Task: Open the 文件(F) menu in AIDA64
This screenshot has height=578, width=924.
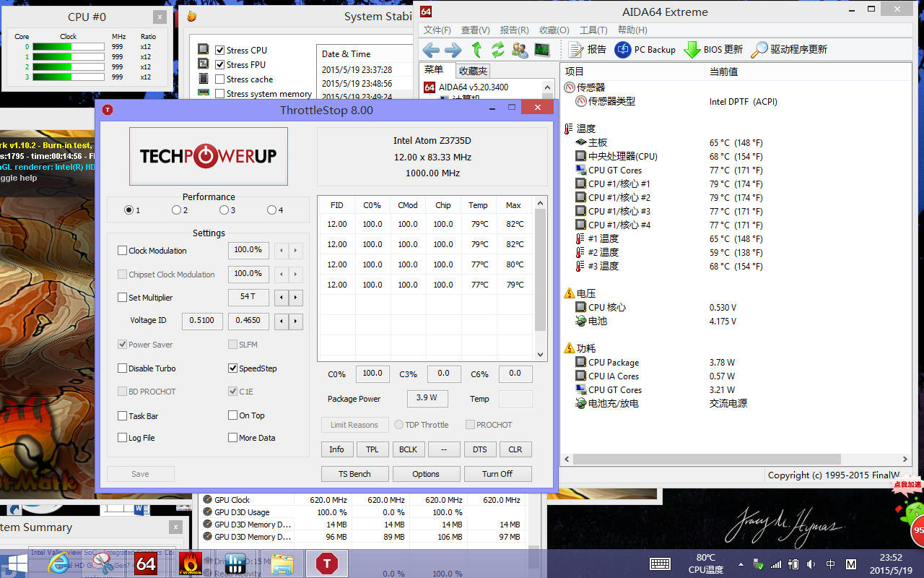Action: [437, 30]
